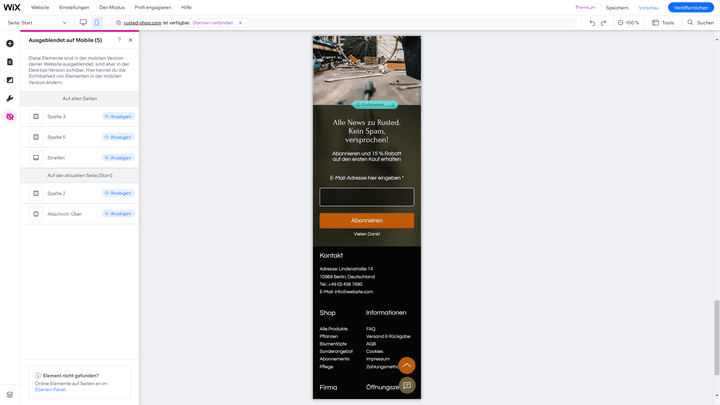Screen dimensions: 720x405
Task: Click the Streifen element icon
Action: (36, 158)
